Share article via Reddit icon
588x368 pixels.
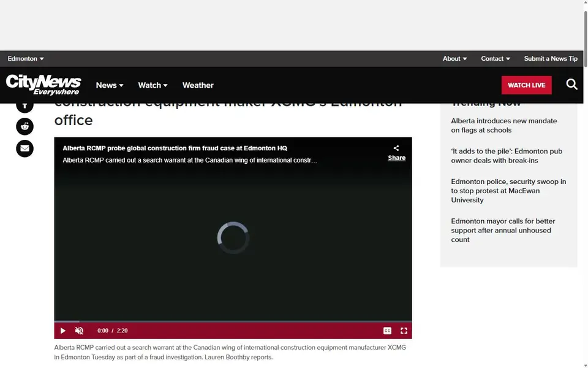coord(24,126)
